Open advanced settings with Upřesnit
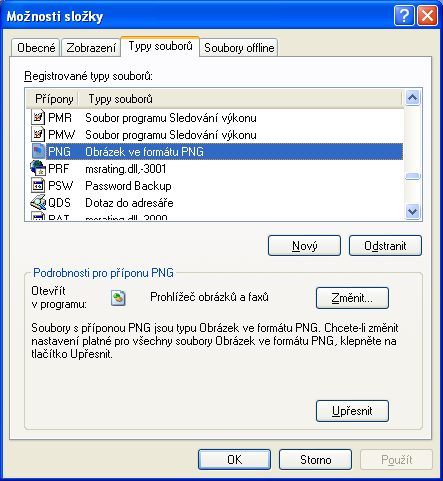The width and height of the screenshot is (443, 481). [352, 411]
